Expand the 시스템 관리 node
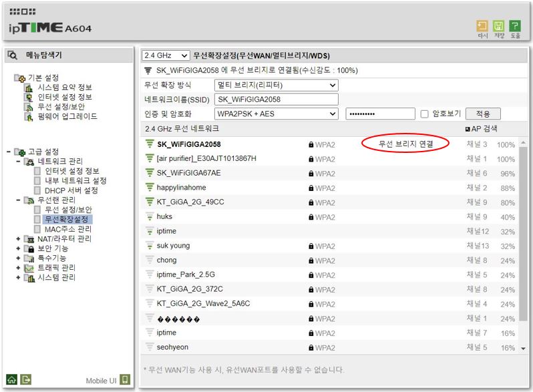Screen dimensions: 533x392 coord(18,278)
